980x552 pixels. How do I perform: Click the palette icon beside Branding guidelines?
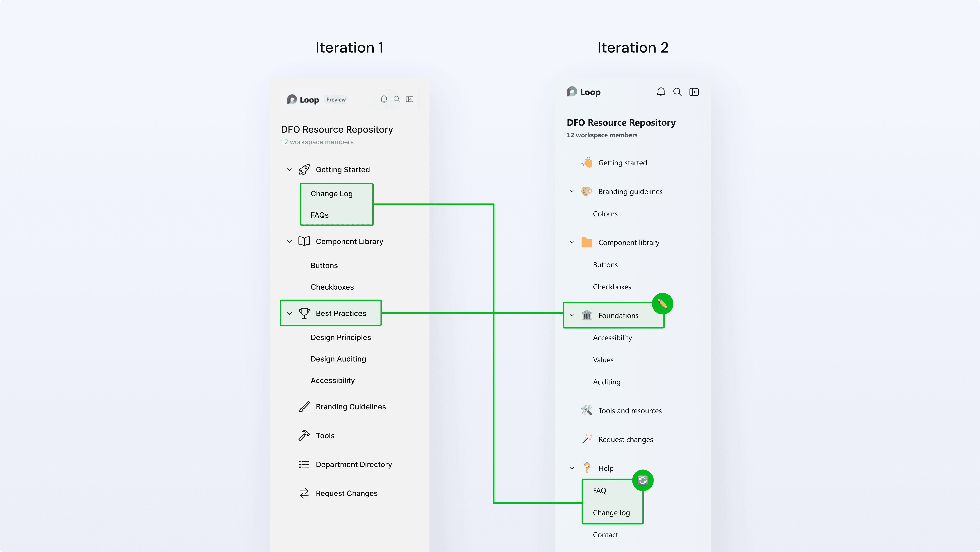click(x=587, y=191)
